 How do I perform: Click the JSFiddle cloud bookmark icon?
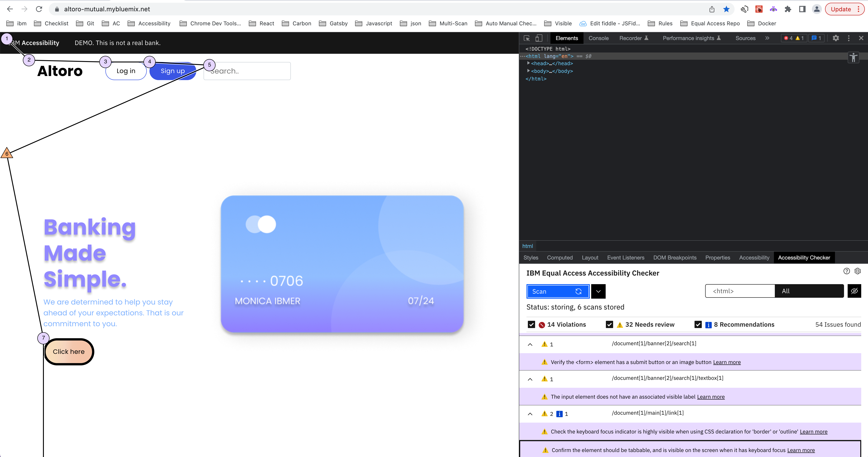click(583, 23)
